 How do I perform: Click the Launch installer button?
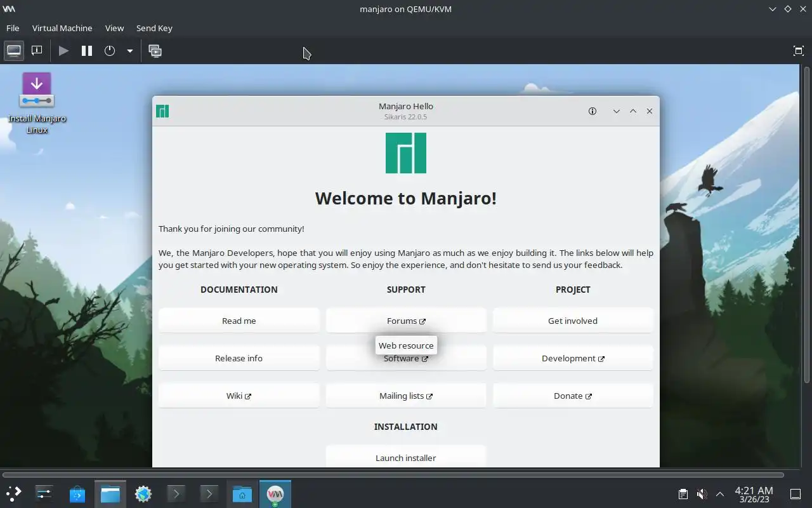[406, 457]
